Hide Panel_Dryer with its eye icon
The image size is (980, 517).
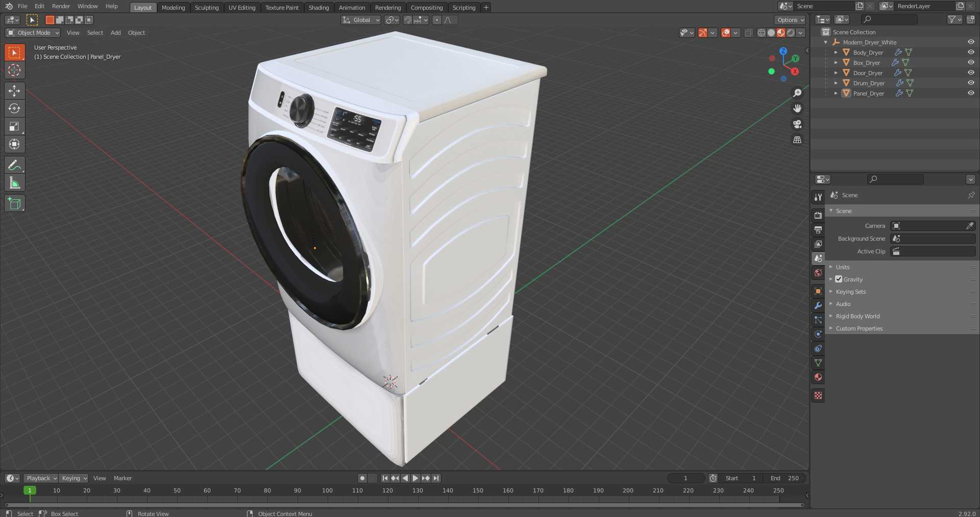[x=971, y=93]
